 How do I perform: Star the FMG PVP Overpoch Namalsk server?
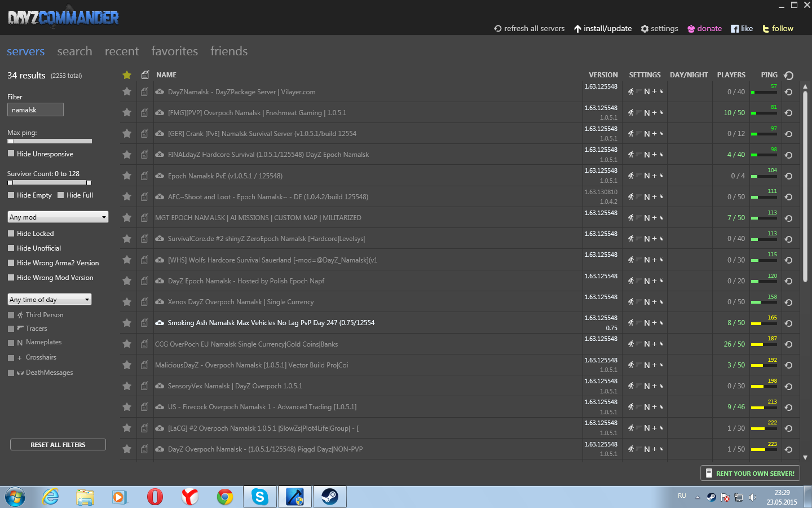click(127, 112)
